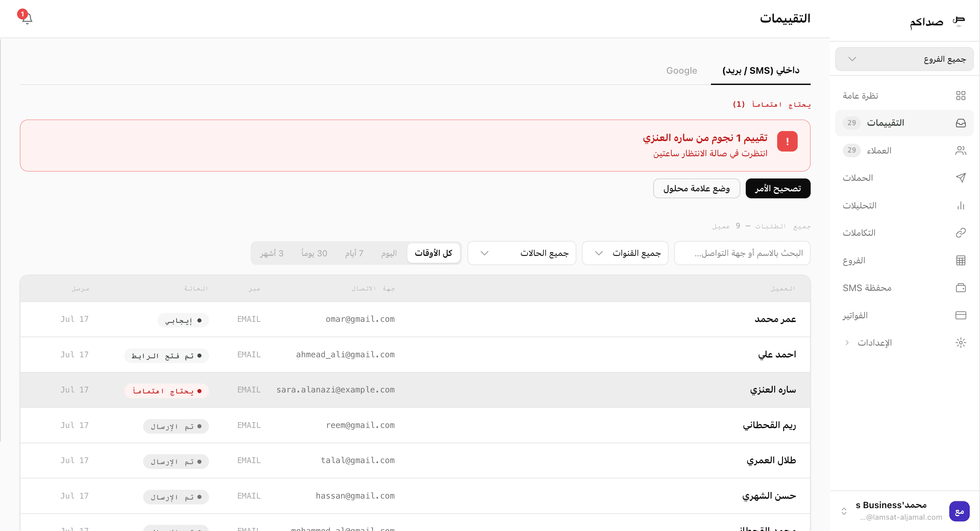The image size is (980, 531).
Task: Open the جميع القنوات channel filter
Action: [x=625, y=253]
